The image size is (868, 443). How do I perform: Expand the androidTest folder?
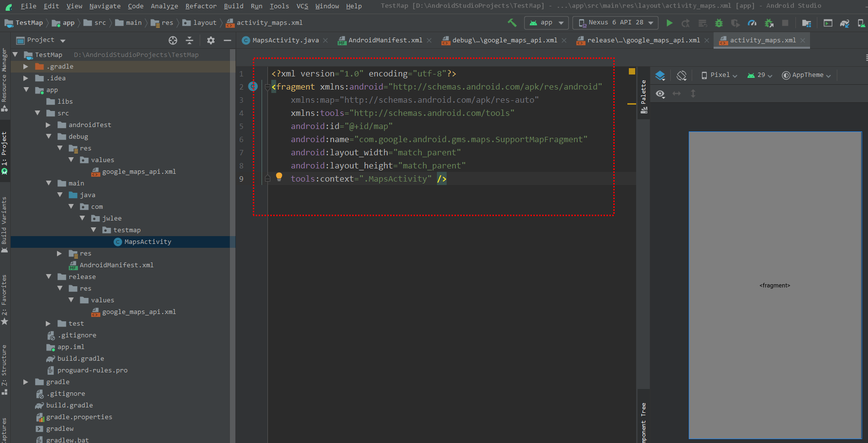tap(49, 125)
